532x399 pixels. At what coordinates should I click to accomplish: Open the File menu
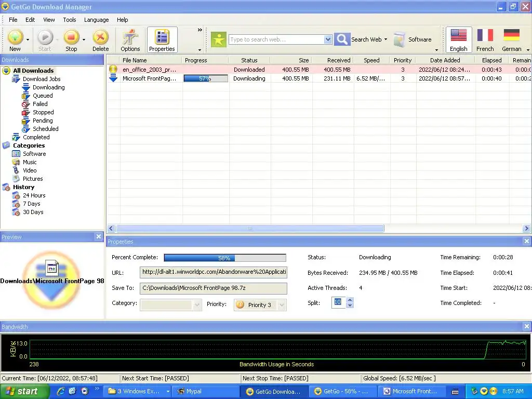[13, 20]
